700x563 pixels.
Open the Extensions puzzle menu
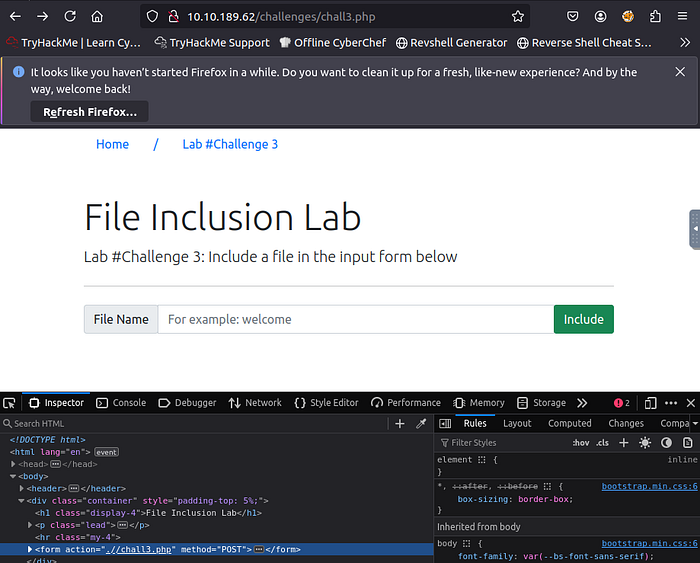[x=655, y=17]
